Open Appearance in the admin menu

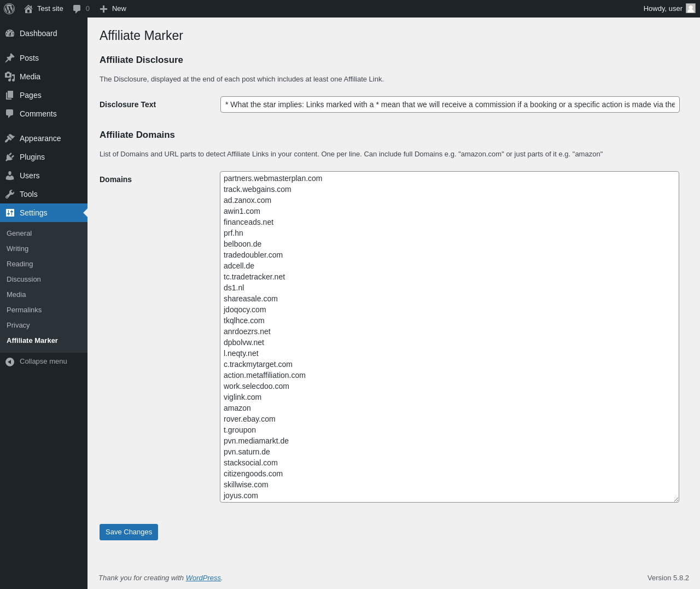[44, 138]
